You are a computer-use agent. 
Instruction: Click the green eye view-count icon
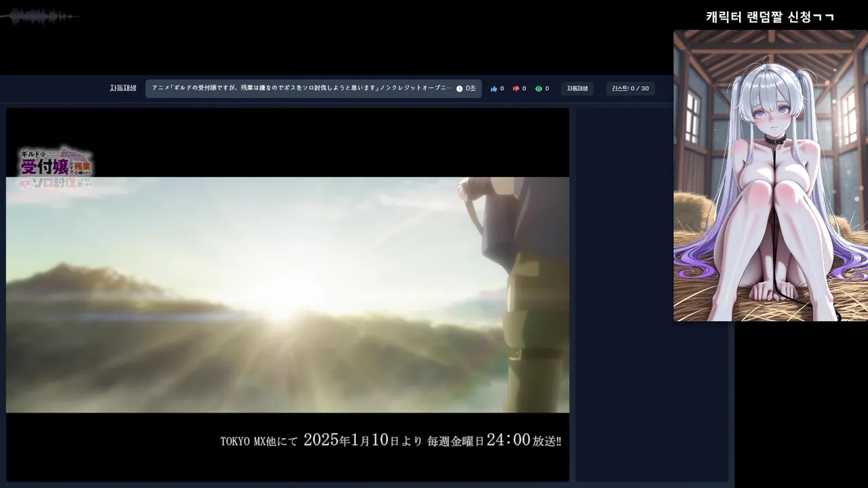pos(538,89)
